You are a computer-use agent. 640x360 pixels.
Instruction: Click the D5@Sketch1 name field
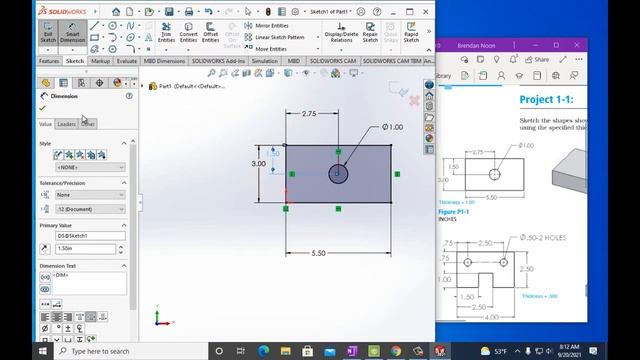tap(90, 236)
